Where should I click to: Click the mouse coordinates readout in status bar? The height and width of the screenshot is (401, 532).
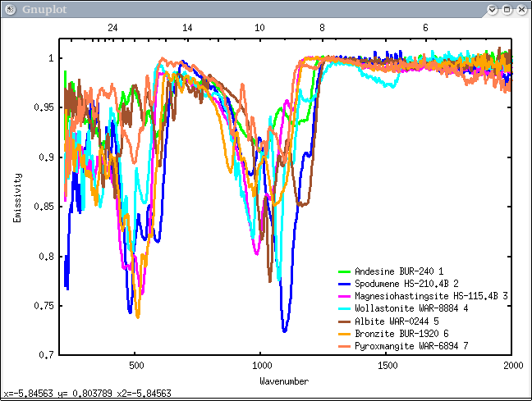click(87, 394)
